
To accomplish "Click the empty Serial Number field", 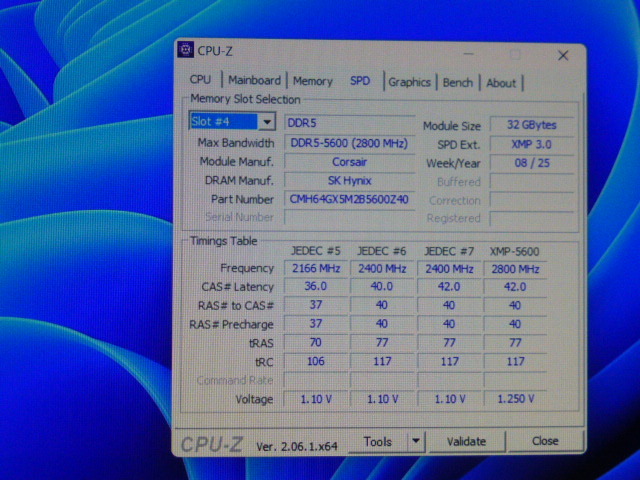I will pyautogui.click(x=349, y=217).
